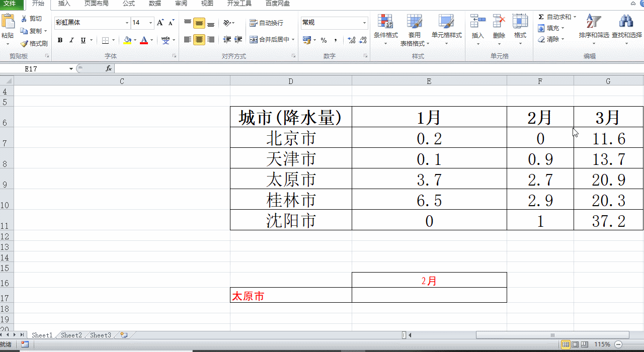Open the Clear (清除) dropdown
The image size is (644, 352).
[551, 39]
